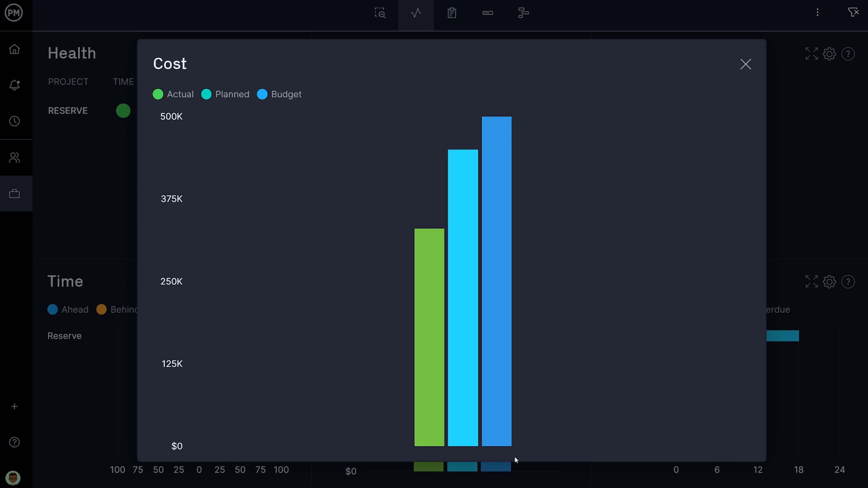Close the Cost chart popup
Image resolution: width=868 pixels, height=488 pixels.
point(745,64)
